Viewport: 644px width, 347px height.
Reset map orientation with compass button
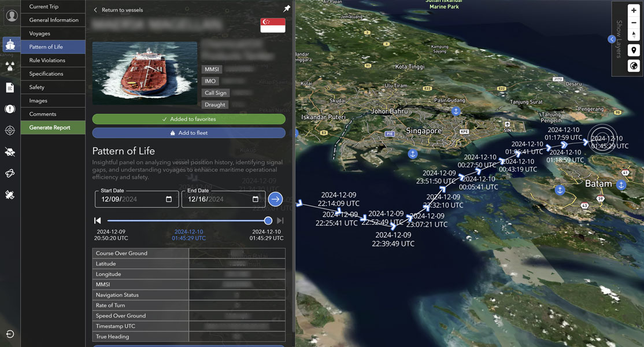click(634, 35)
